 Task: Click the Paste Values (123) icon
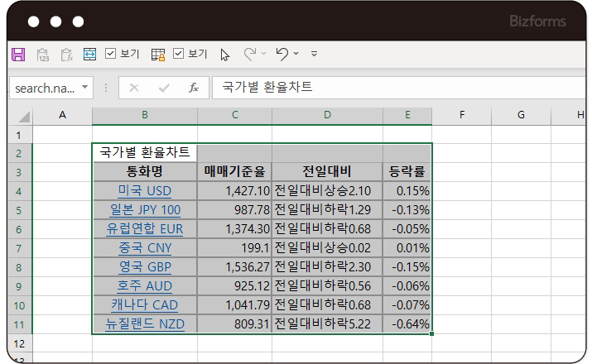(43, 55)
